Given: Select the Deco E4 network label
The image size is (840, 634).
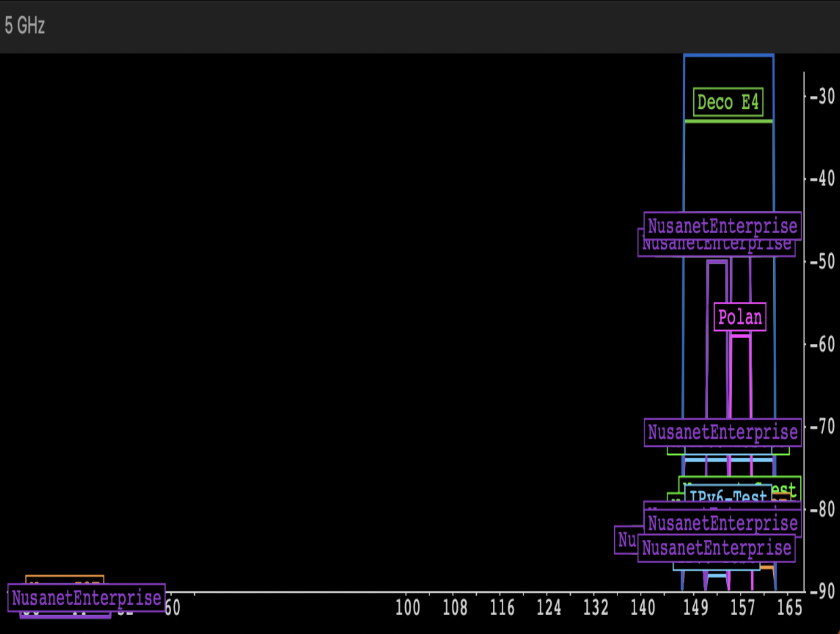Looking at the screenshot, I should pos(728,103).
